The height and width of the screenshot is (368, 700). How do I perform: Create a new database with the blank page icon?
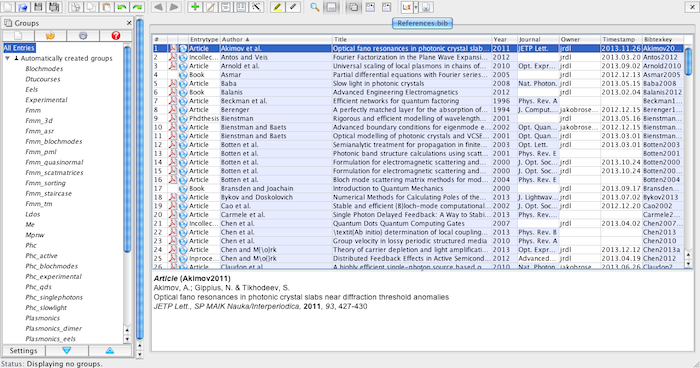[8, 7]
